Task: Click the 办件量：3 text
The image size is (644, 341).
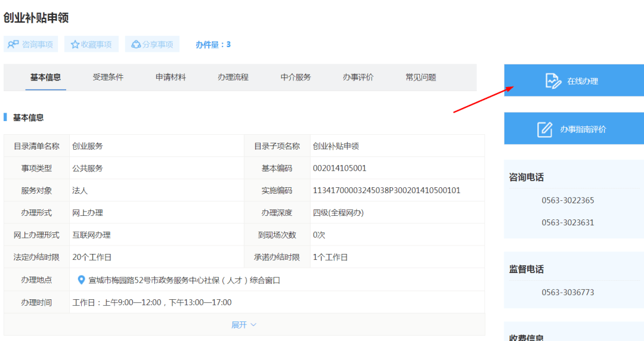Action: coord(213,44)
